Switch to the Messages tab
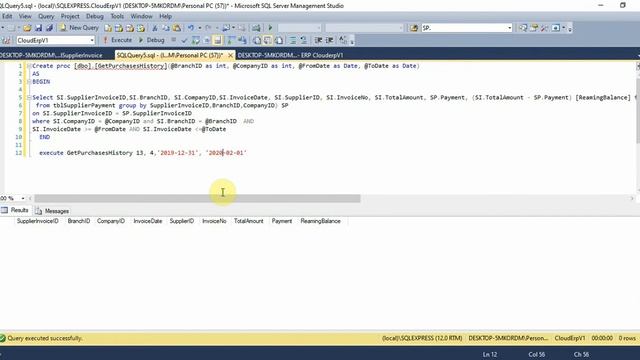The image size is (640, 360). click(52, 211)
